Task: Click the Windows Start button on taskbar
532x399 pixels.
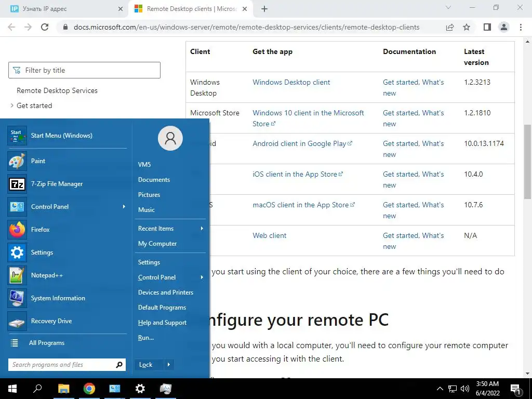Action: click(x=12, y=389)
